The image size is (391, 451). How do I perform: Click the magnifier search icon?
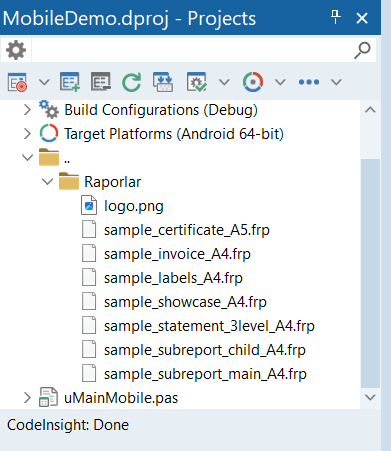[362, 50]
